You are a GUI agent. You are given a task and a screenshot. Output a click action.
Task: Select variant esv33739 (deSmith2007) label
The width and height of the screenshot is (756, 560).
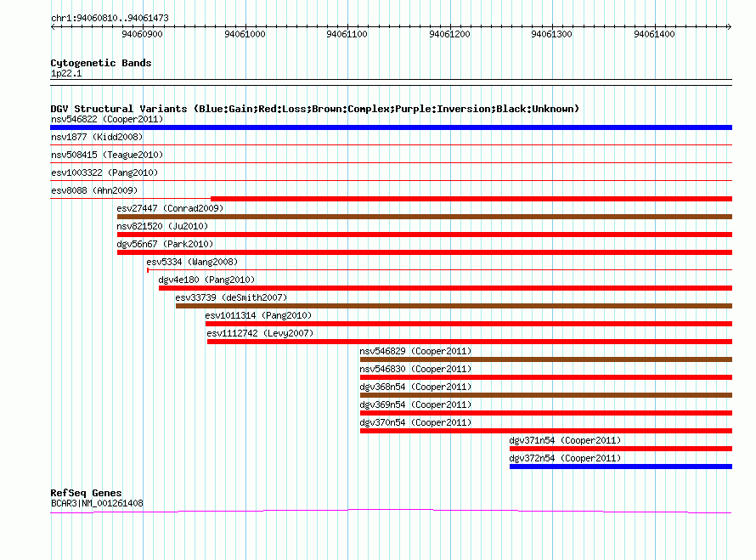[x=231, y=297]
